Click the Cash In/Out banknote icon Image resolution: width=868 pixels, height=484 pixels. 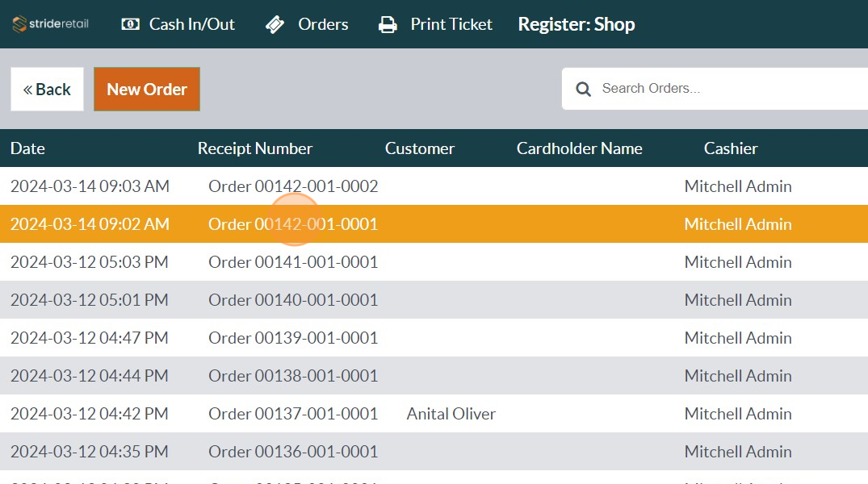coord(131,24)
